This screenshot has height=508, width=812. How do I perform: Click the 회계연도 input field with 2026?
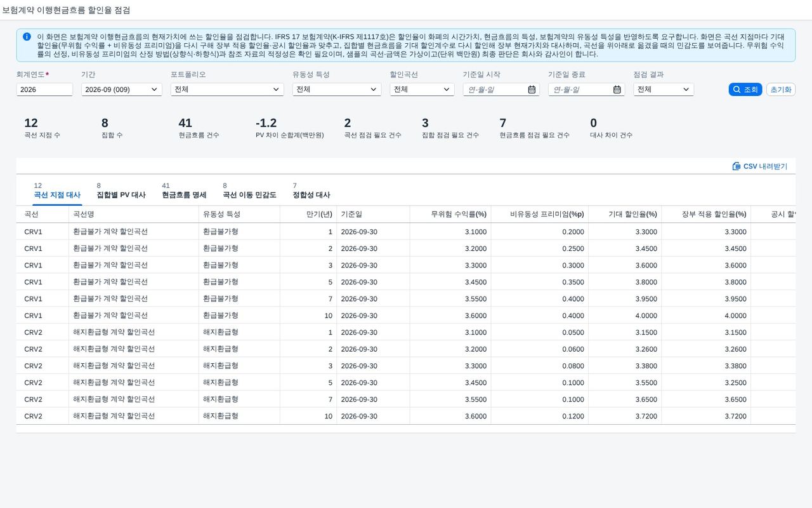coord(44,90)
